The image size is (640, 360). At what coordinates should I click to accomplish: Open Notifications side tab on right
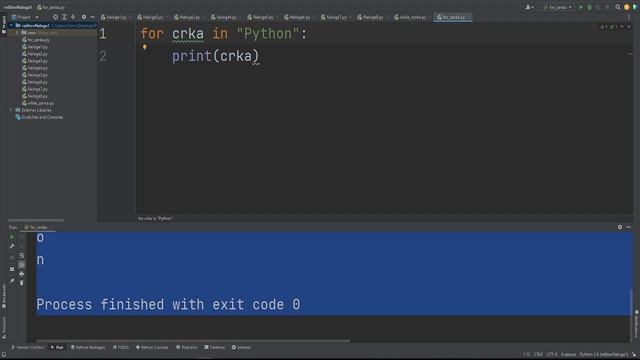(x=636, y=323)
